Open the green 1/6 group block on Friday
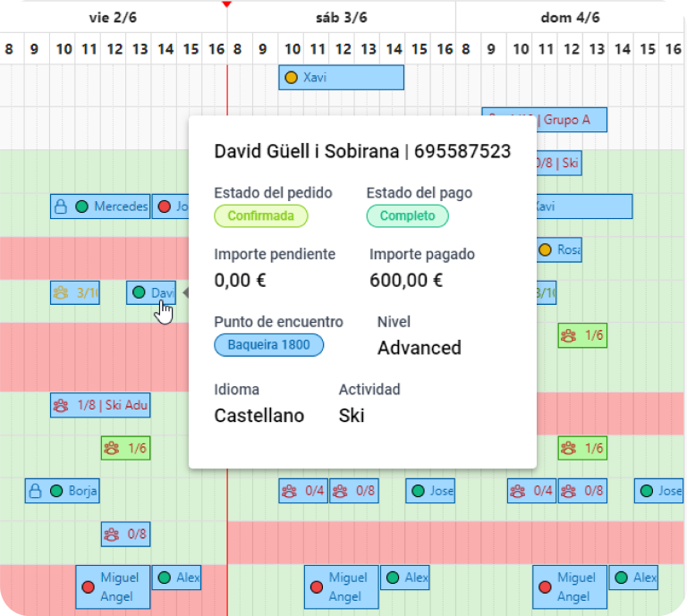The image size is (687, 616). coord(126,448)
